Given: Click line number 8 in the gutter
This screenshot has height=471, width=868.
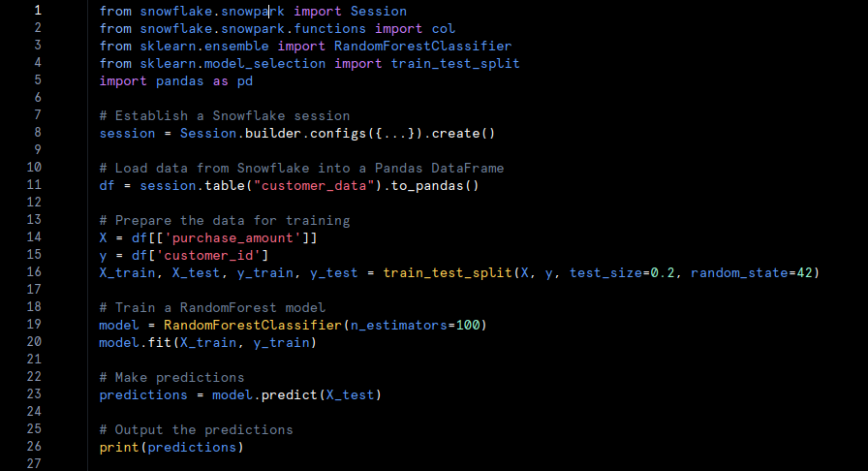Looking at the screenshot, I should pos(38,133).
